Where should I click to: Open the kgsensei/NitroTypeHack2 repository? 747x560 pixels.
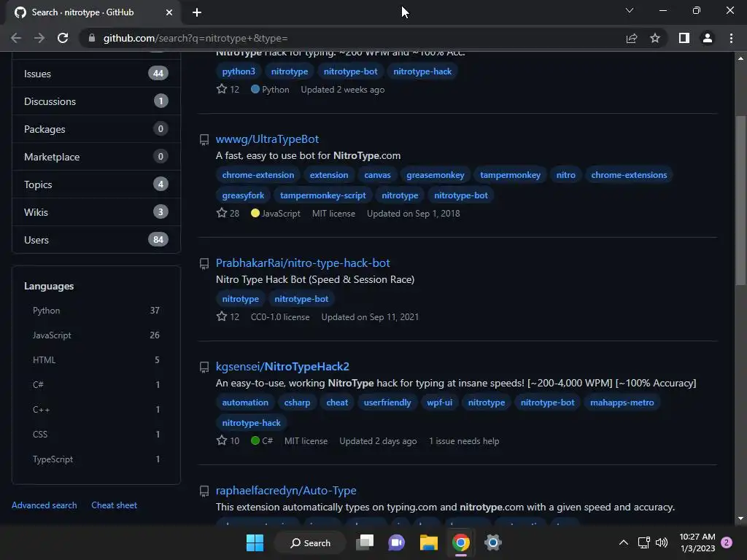[282, 367]
